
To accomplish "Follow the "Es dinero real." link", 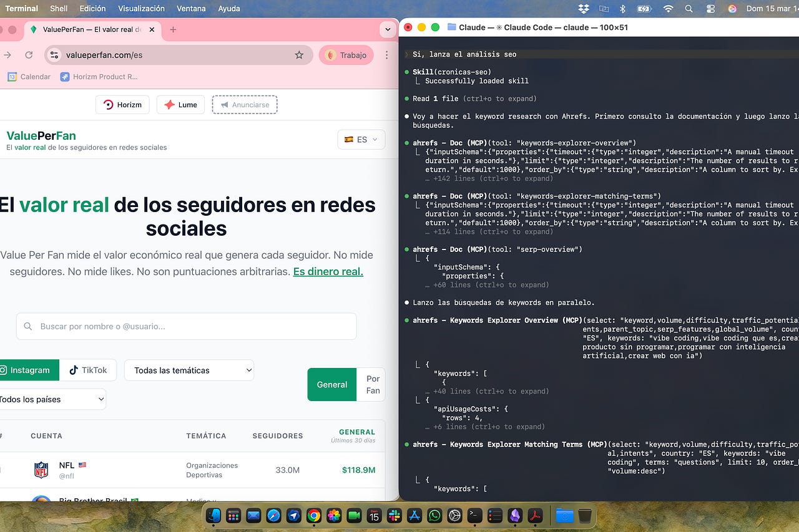I will tap(328, 271).
